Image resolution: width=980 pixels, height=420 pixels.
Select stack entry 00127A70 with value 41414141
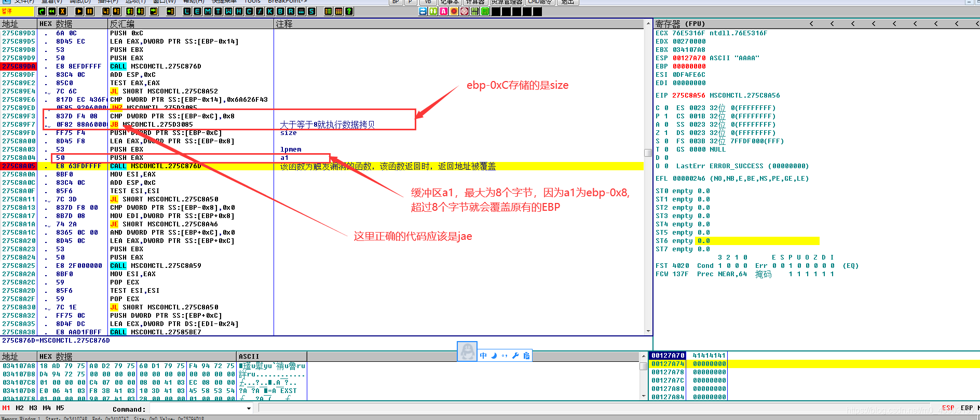[x=688, y=356]
